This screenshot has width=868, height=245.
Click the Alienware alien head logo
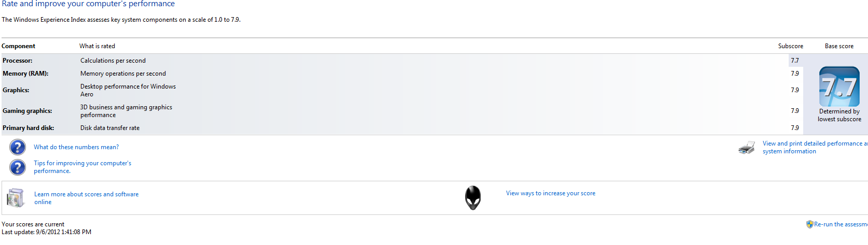[x=473, y=197]
